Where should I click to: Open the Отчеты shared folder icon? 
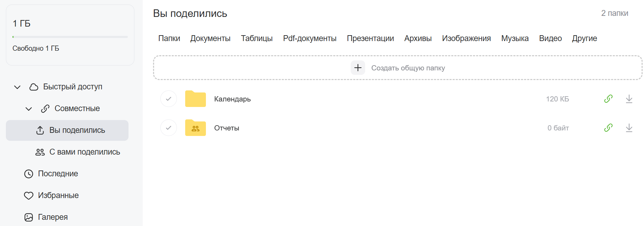[196, 128]
